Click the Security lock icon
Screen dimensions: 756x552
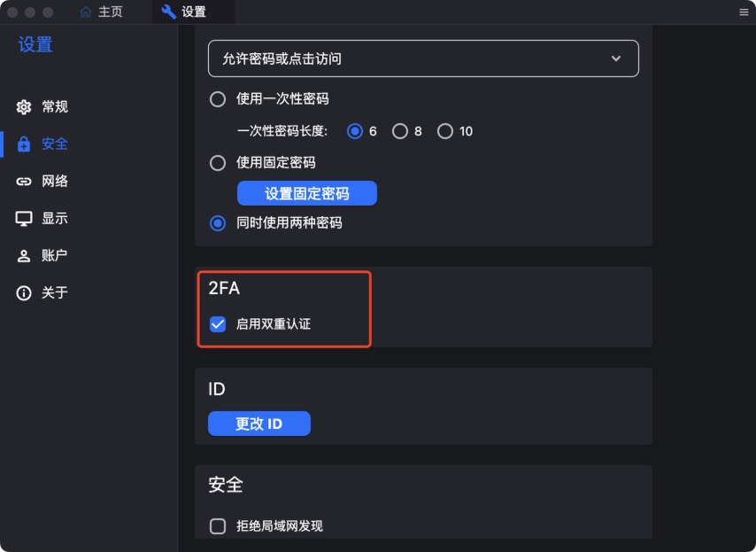(24, 144)
